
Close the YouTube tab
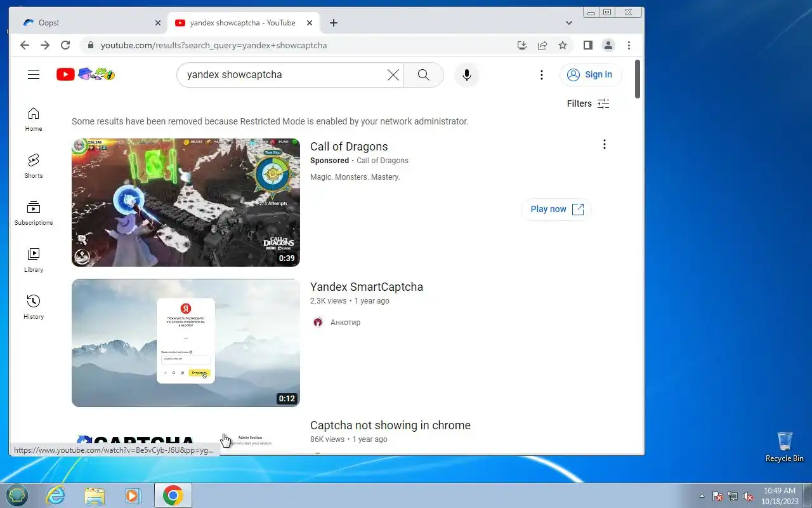click(x=310, y=23)
